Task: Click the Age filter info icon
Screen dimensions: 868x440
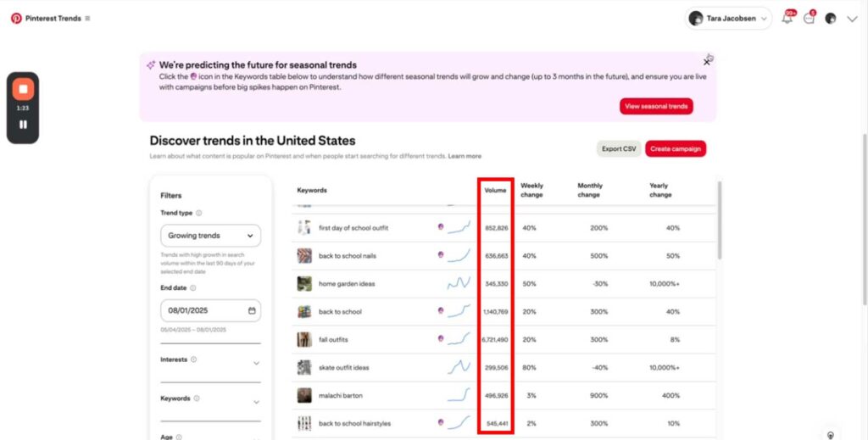Action: click(179, 437)
